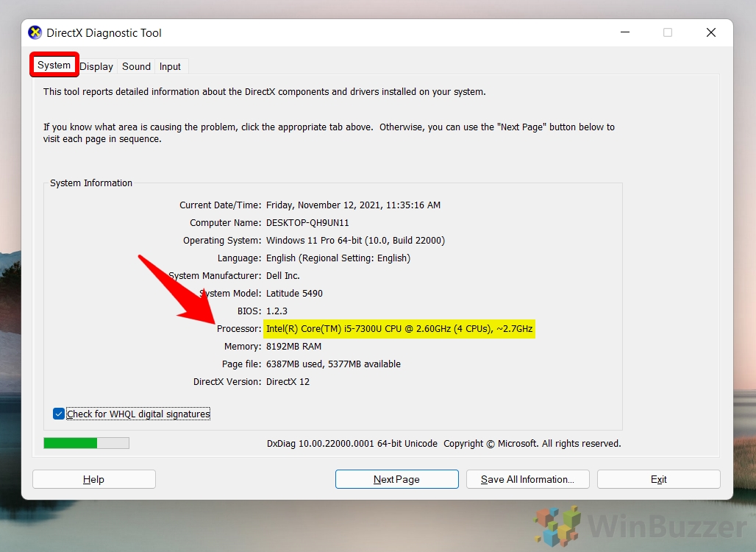Click the DirectX Version value DirectX 12
The image size is (756, 552).
pyautogui.click(x=288, y=382)
